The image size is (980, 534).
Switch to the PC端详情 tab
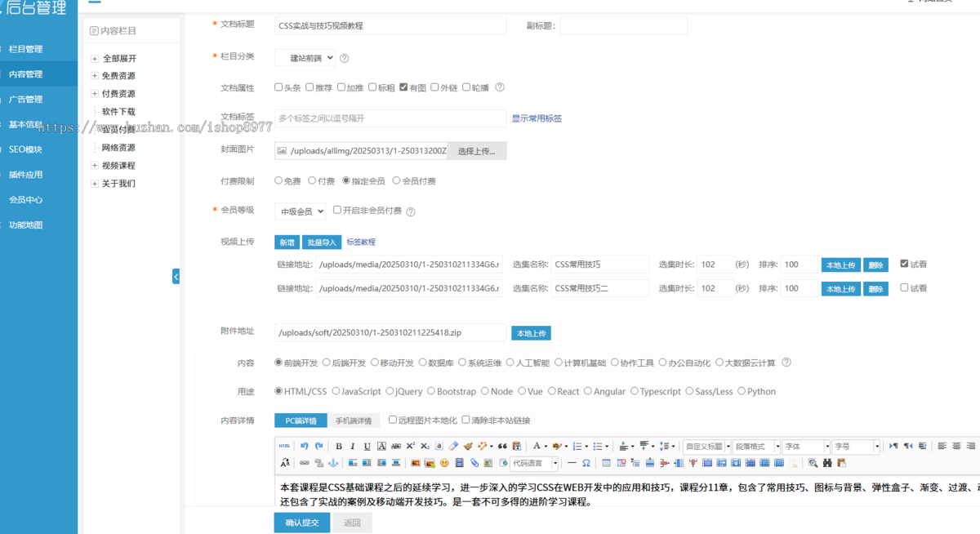[x=301, y=421]
